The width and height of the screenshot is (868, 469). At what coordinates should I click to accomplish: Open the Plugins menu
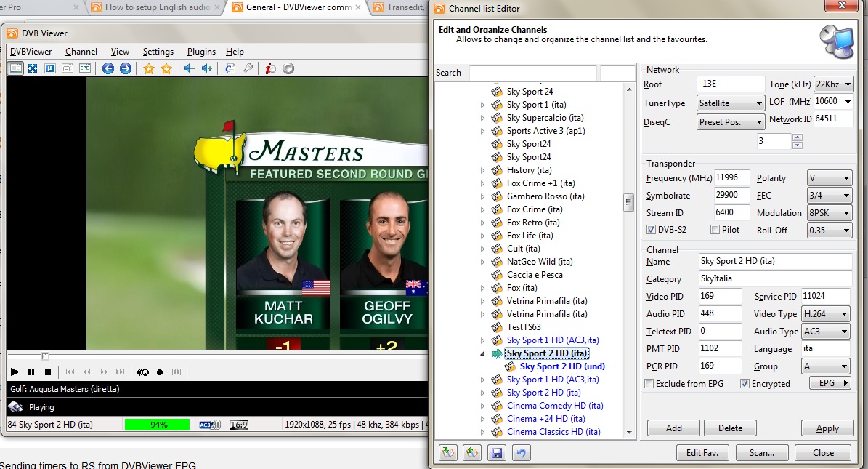point(201,52)
